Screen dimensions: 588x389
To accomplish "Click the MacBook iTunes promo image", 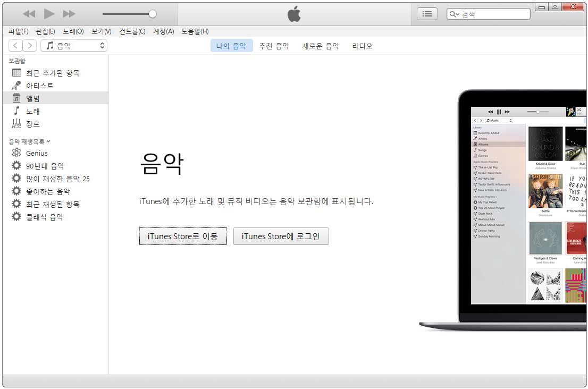I will coord(503,210).
